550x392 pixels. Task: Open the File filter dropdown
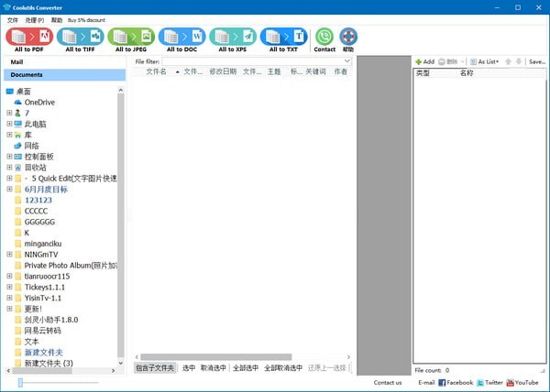[x=346, y=61]
